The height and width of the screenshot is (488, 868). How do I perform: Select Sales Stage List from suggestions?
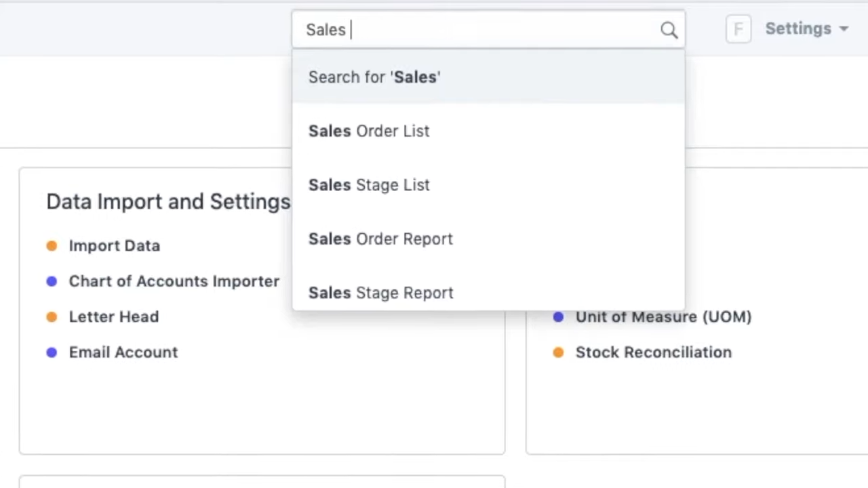(x=369, y=184)
